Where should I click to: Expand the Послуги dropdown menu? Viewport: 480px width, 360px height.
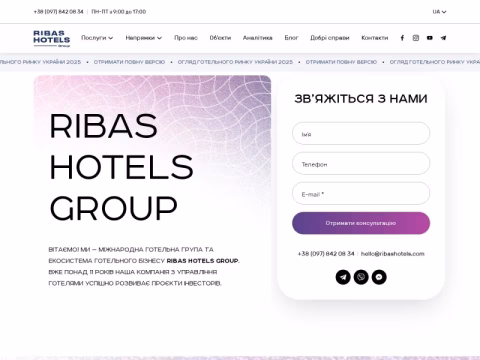pyautogui.click(x=97, y=38)
